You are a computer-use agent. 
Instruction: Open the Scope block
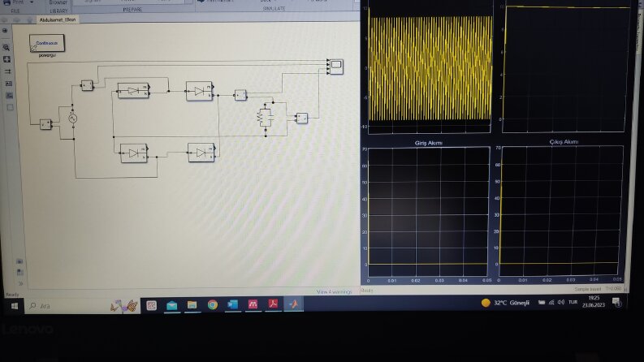point(336,67)
